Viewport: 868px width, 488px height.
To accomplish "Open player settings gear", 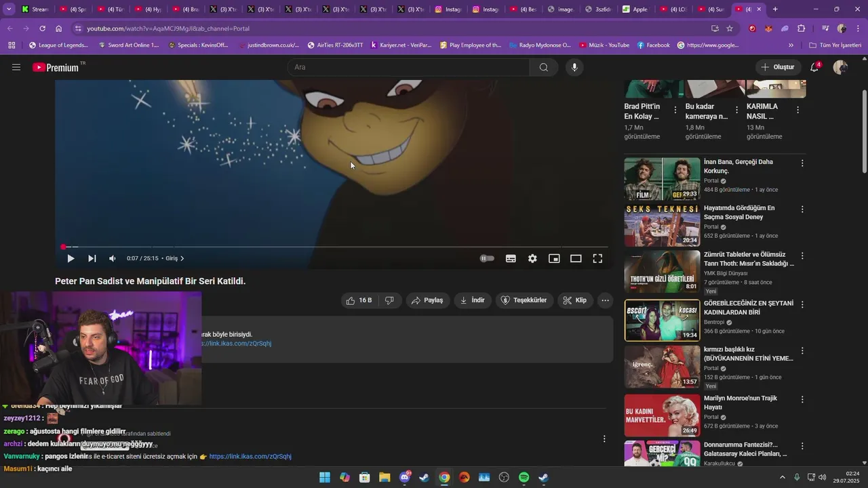I will point(532,258).
